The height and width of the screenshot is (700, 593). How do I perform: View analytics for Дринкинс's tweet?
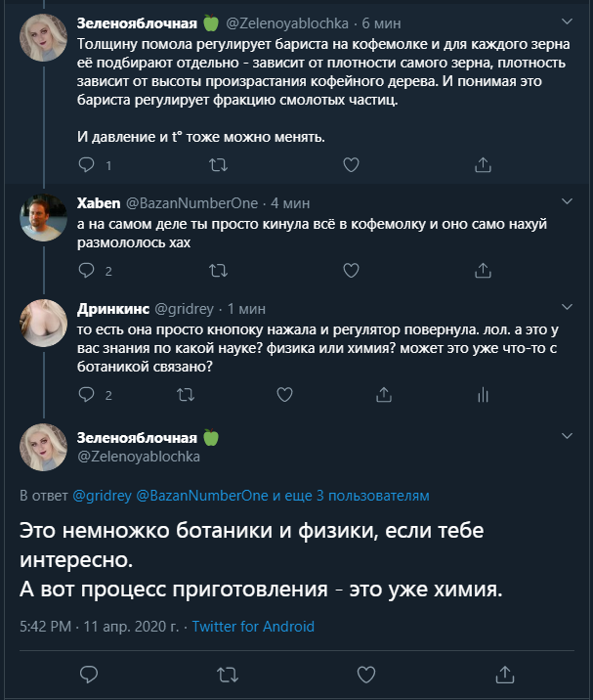[482, 395]
